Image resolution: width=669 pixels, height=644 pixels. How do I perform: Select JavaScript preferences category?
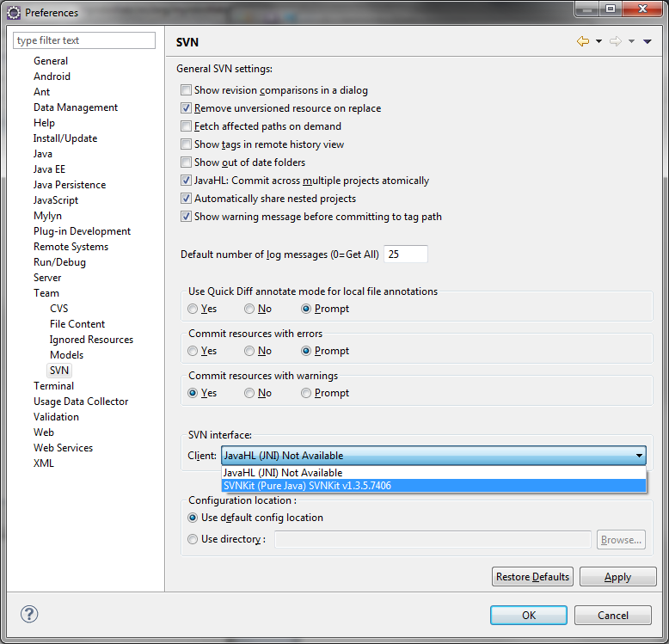tap(56, 200)
